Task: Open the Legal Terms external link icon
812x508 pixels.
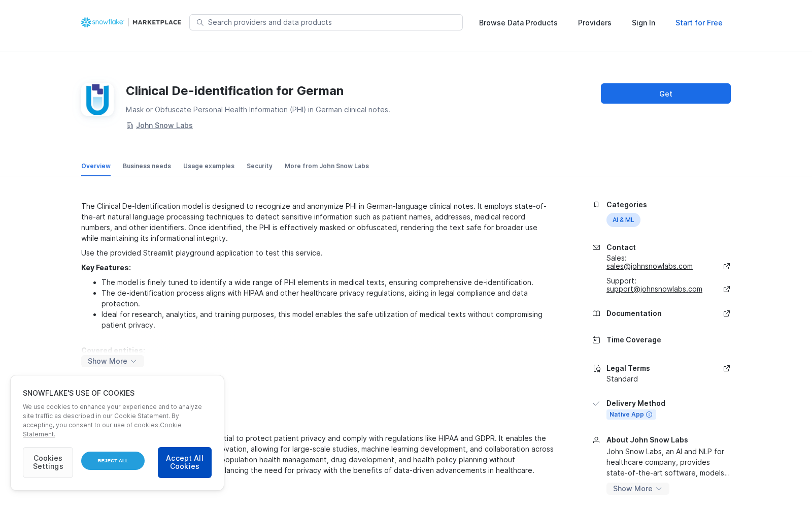Action: click(727, 368)
